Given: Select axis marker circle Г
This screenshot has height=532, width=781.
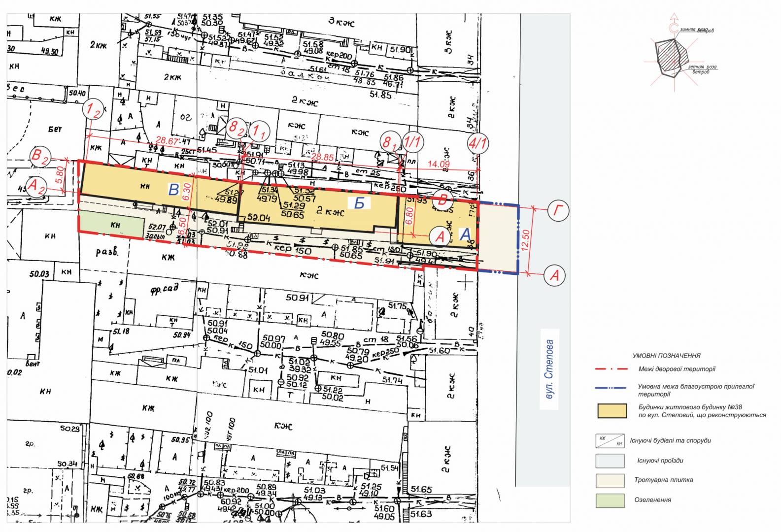Looking at the screenshot, I should 558,211.
